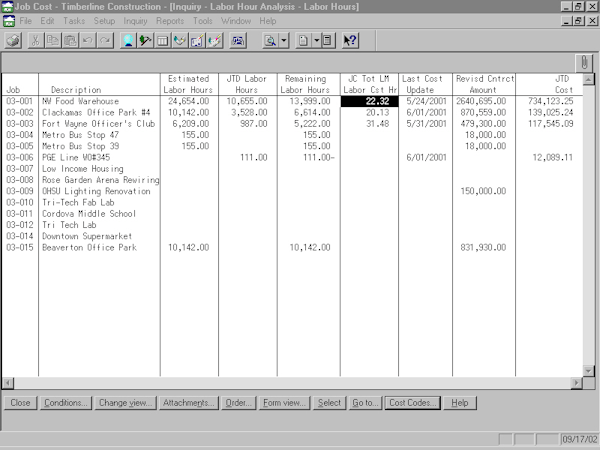
Task: Click Beaverton Office Park contract amount 831,930.00
Action: (x=483, y=247)
